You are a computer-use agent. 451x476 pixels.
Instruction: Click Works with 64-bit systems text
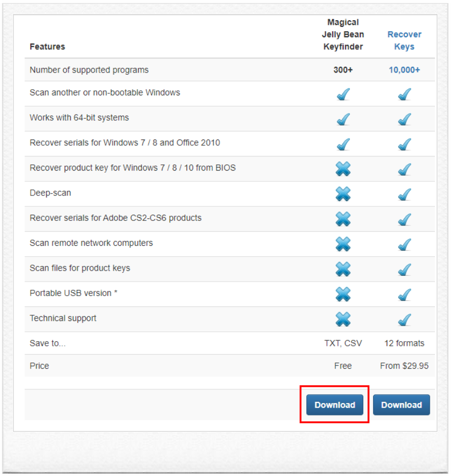[x=79, y=118]
